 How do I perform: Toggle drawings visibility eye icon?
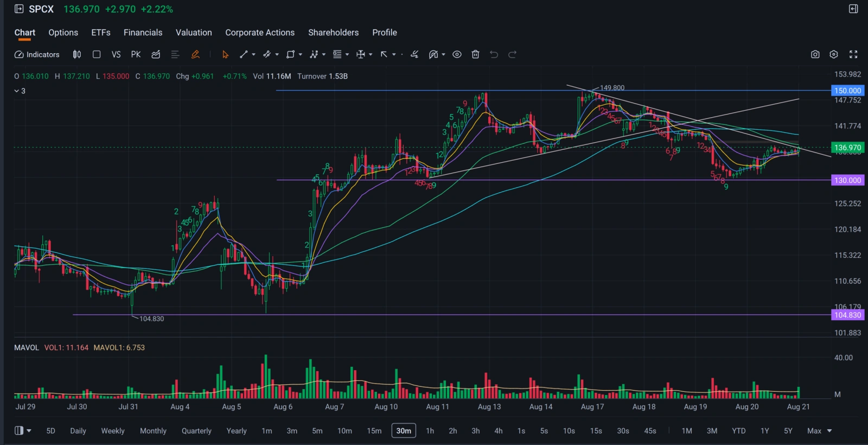tap(457, 54)
